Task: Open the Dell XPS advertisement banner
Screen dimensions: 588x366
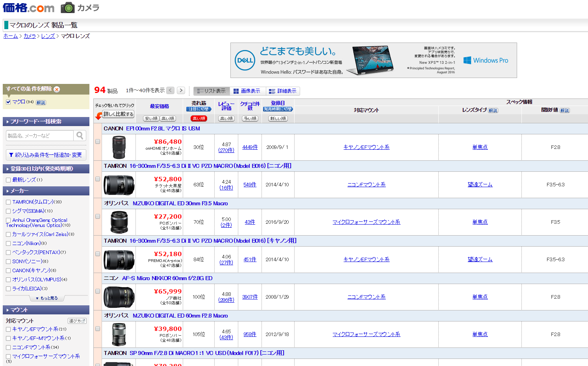Action: pyautogui.click(x=373, y=60)
